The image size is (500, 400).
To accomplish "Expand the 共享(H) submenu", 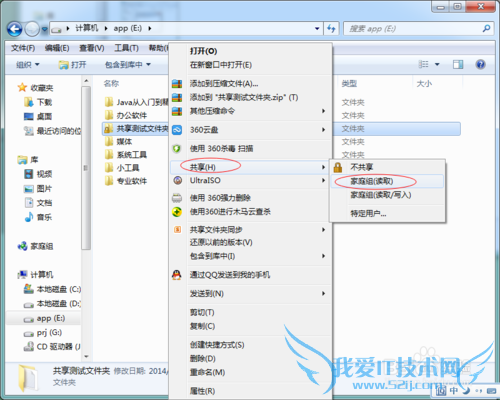I will click(x=249, y=167).
